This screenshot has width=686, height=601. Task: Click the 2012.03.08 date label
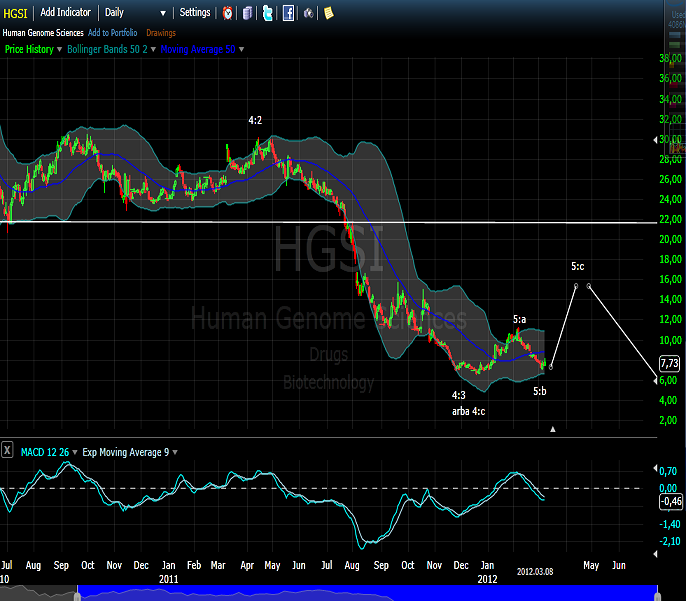pyautogui.click(x=535, y=572)
